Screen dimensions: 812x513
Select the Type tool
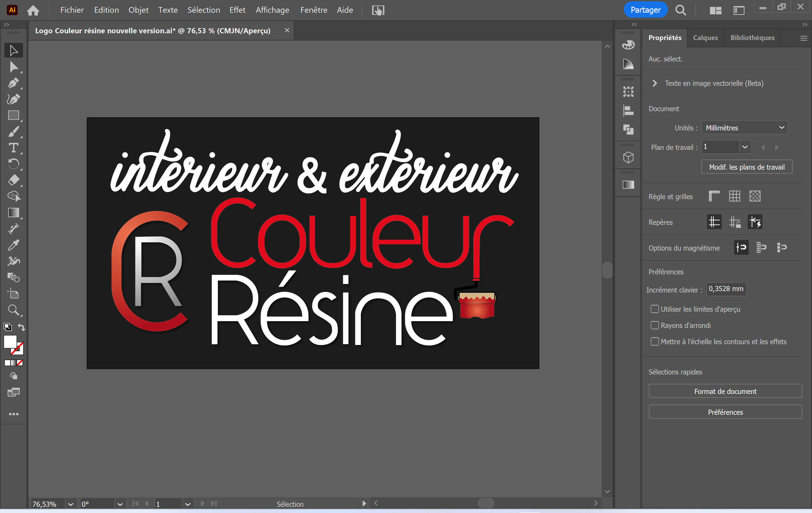point(14,148)
